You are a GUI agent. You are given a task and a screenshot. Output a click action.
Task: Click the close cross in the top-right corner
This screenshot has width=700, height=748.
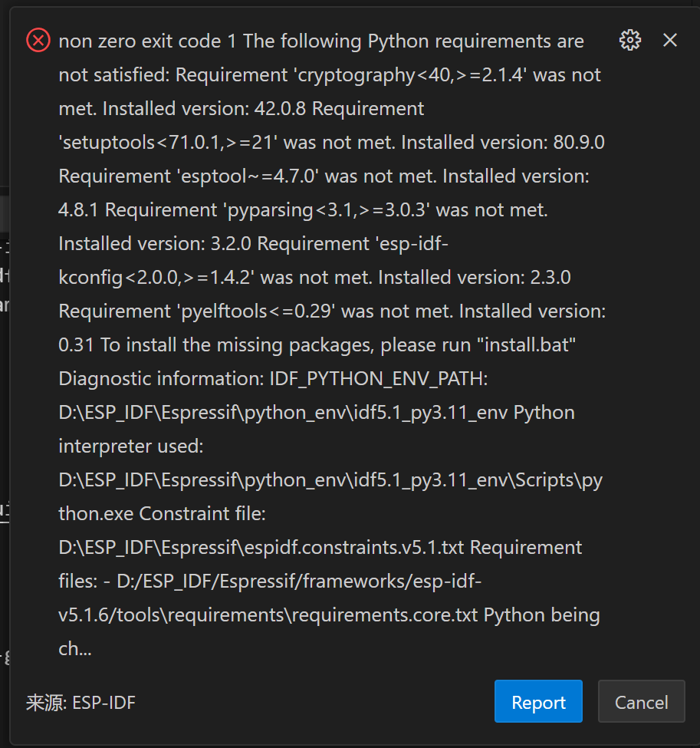(x=670, y=40)
